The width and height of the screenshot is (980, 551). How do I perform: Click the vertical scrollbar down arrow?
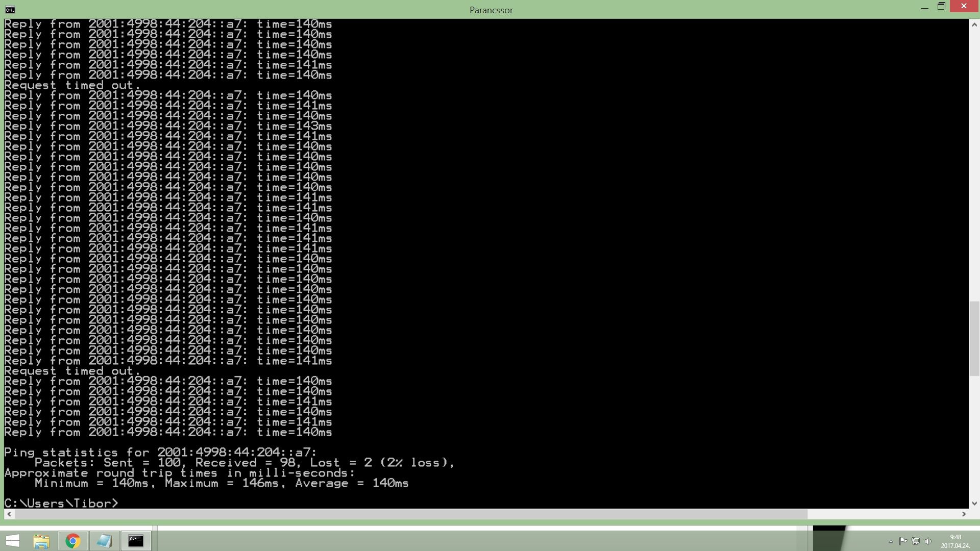[974, 503]
